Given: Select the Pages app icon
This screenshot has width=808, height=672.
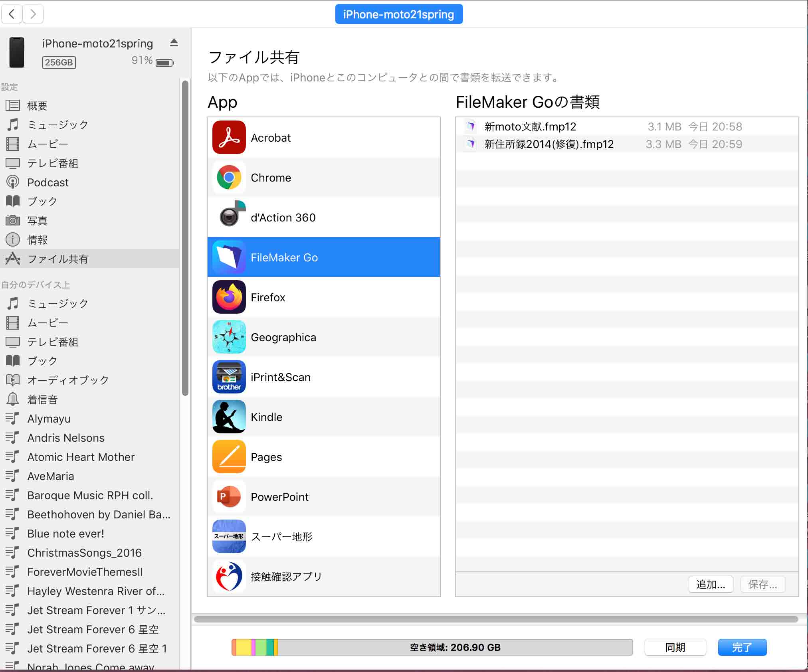Looking at the screenshot, I should [x=229, y=457].
